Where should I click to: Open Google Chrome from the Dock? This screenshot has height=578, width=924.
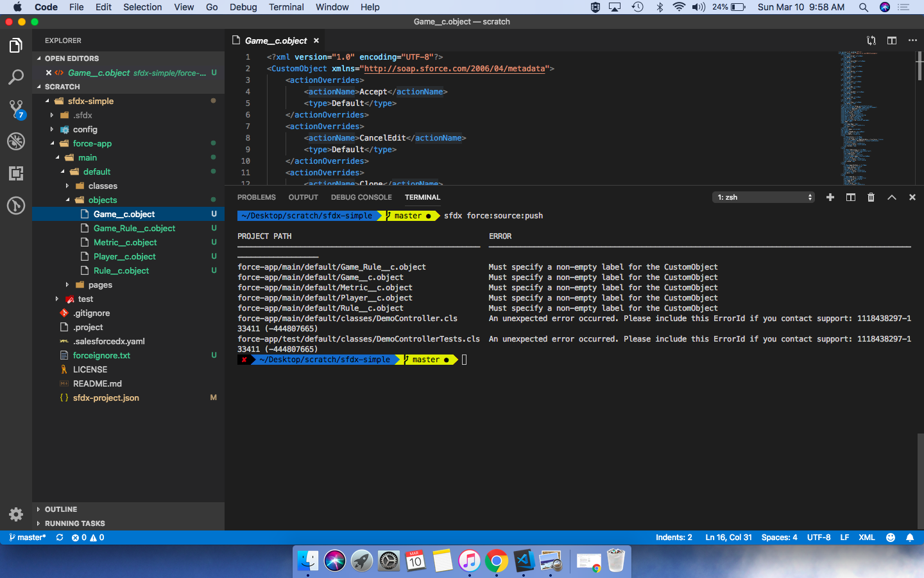pos(497,561)
